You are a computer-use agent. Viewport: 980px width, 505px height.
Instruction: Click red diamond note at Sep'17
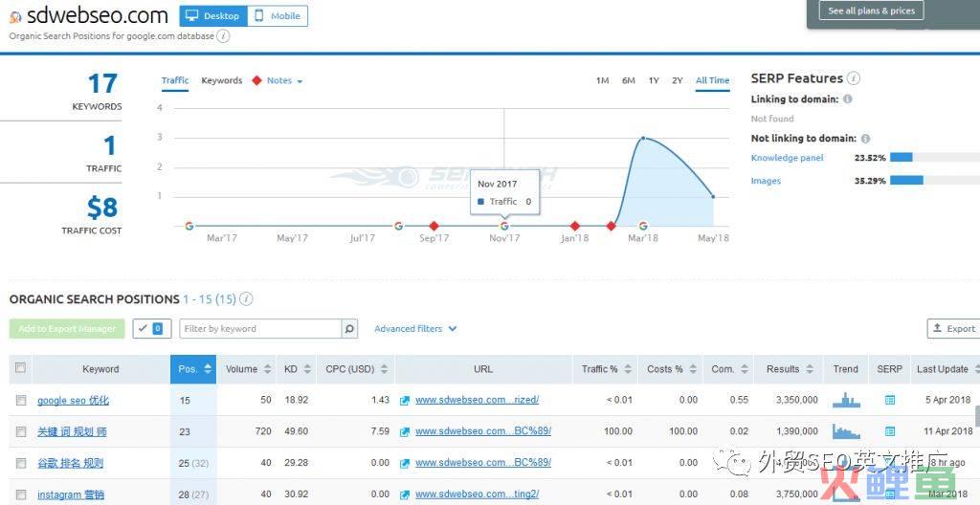[434, 227]
